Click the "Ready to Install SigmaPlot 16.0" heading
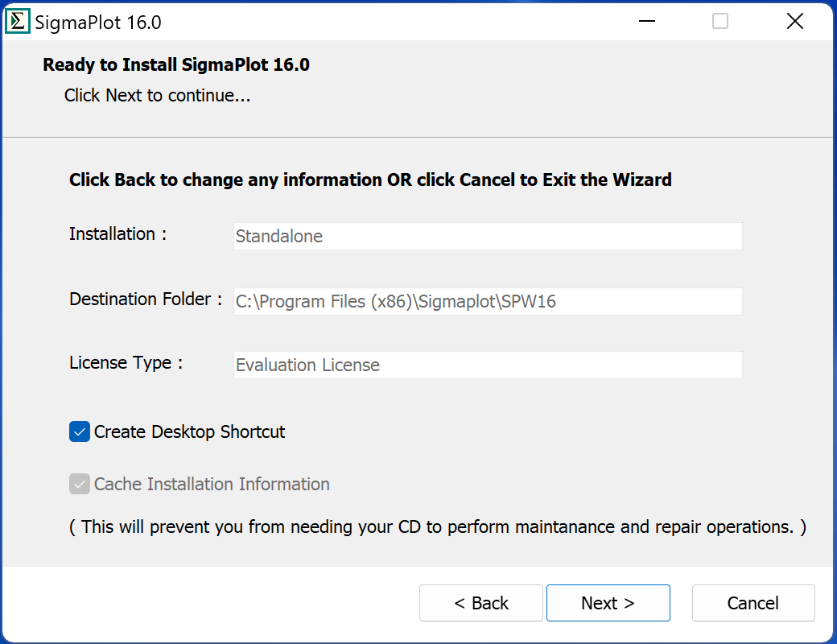 coord(176,64)
